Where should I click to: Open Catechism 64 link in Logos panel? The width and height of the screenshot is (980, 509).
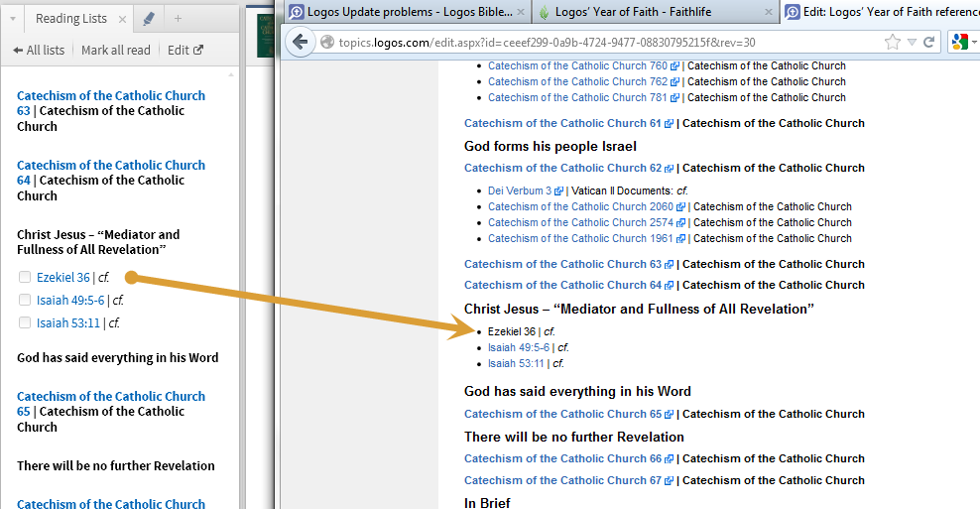(x=111, y=173)
